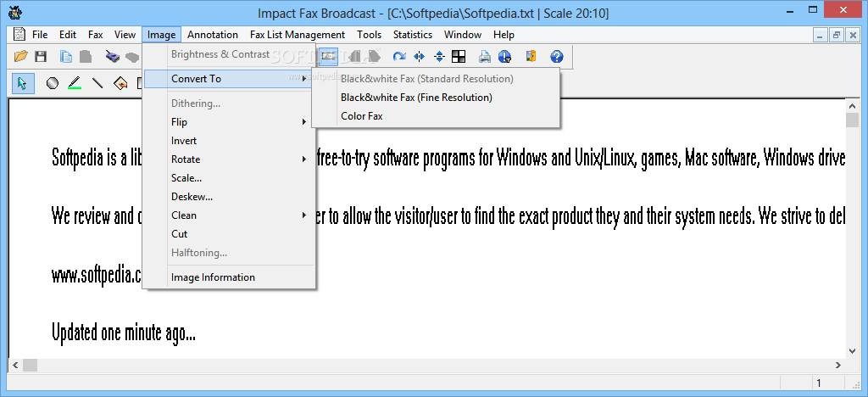Click the printer icon
Screen dimensions: 868x397
coord(485,56)
